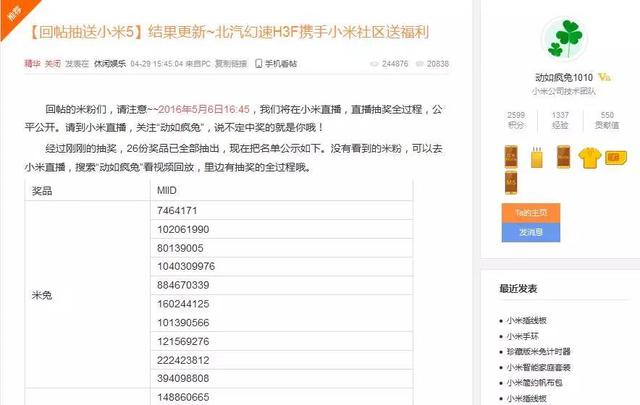
Task: Click the post timestamp 04-29 15:45:04
Action: point(157,64)
